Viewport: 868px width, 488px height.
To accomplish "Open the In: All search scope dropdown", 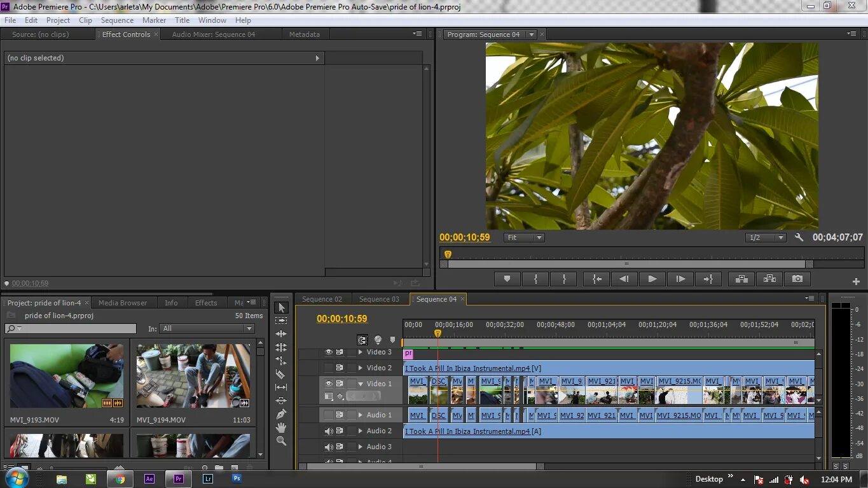I will click(x=208, y=328).
